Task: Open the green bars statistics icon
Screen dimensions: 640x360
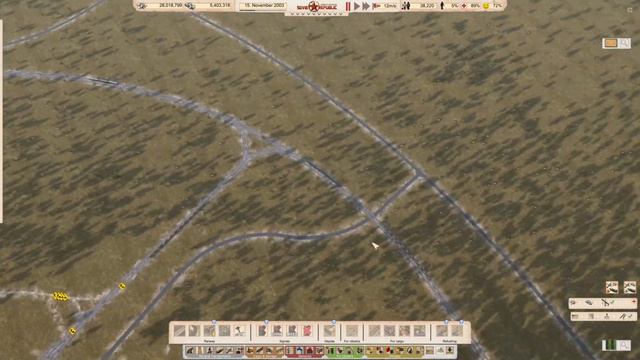Action: (611, 345)
